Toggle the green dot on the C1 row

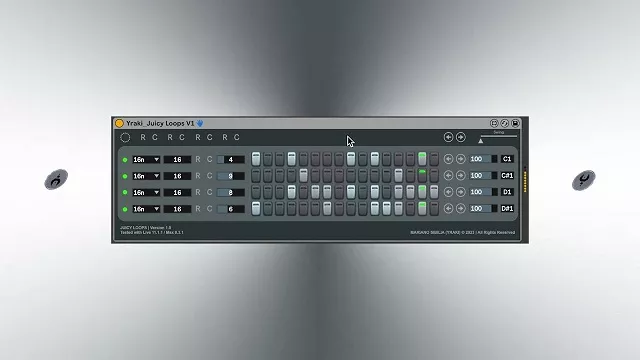click(125, 160)
